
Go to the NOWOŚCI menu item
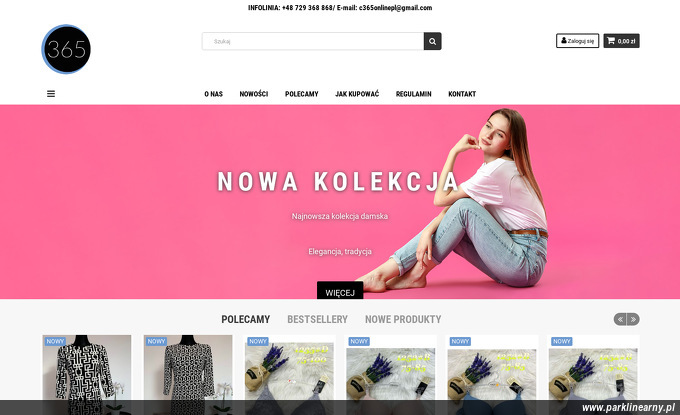click(254, 94)
